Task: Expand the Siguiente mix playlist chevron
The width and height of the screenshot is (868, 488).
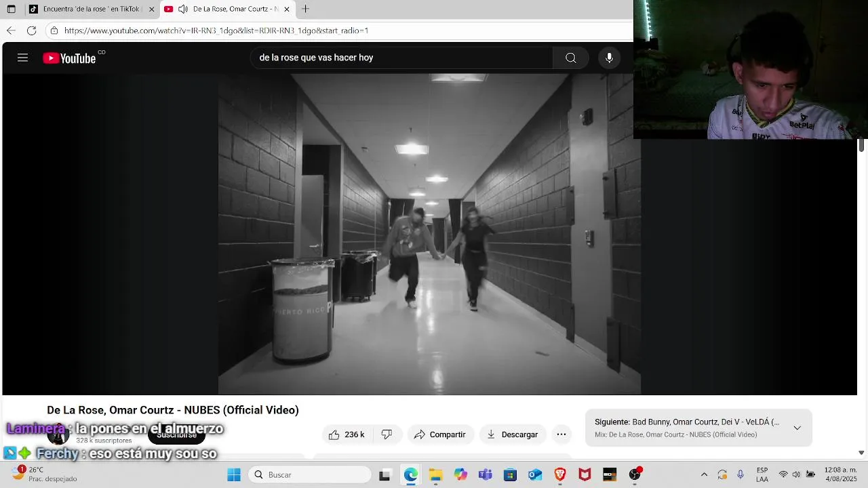Action: 797,428
